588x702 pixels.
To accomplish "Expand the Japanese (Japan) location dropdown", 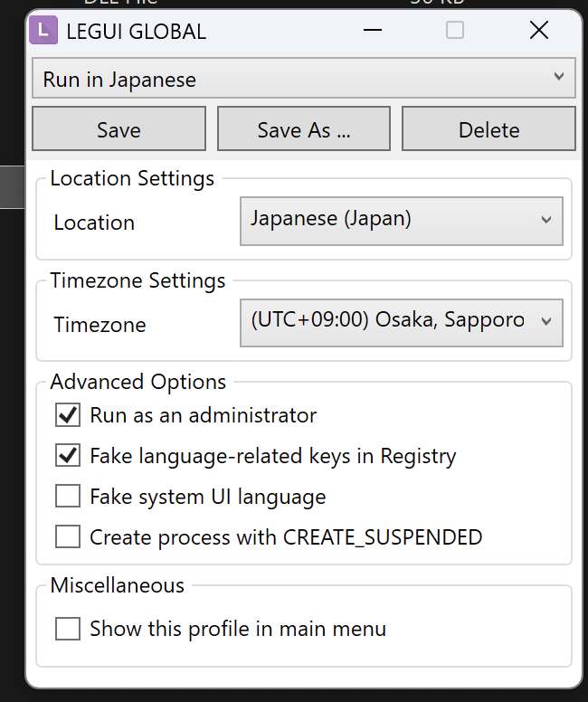I will pyautogui.click(x=401, y=220).
